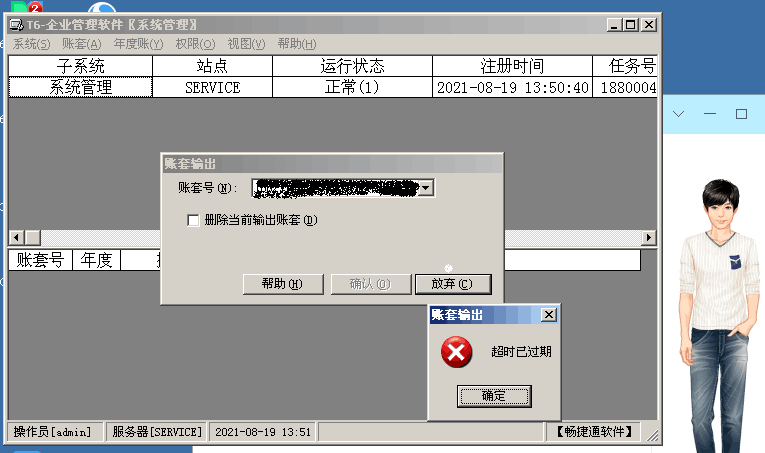Click the T6 application title bar icon
765x453 pixels.
[x=16, y=24]
